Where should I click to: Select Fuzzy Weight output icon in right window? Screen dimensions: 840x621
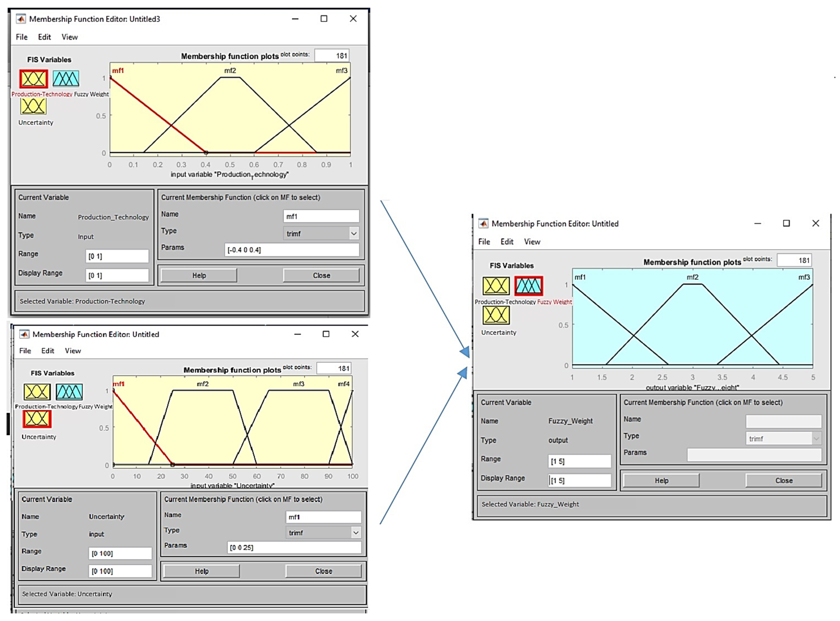(528, 286)
